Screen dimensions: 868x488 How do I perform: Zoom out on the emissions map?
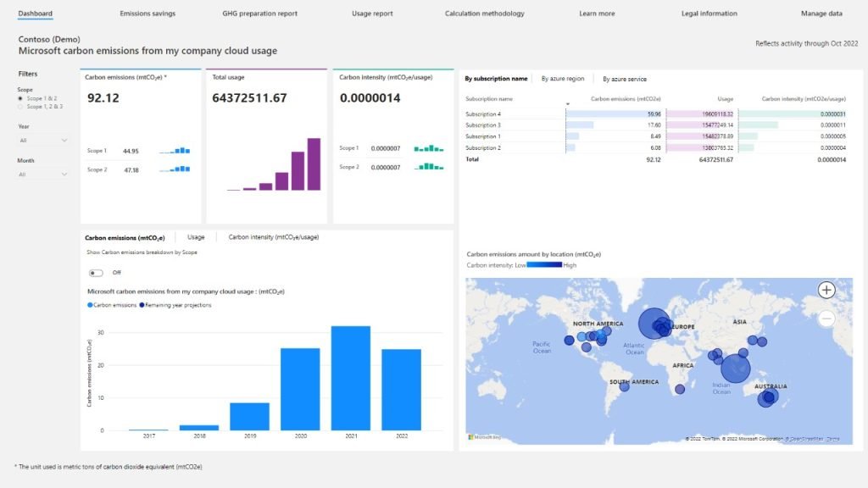(x=826, y=319)
